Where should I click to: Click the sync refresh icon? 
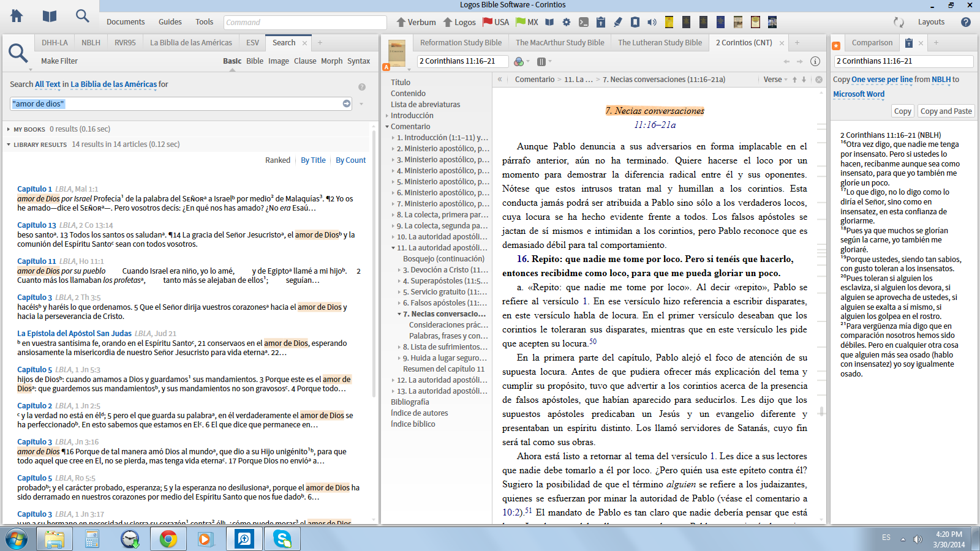pyautogui.click(x=899, y=22)
